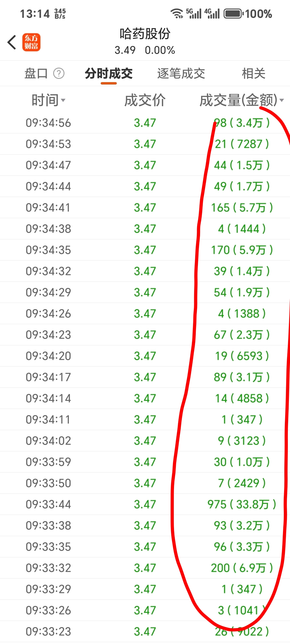Tap the 3.49 0.00% price line
Image resolution: width=290 pixels, height=644 pixels.
(145, 50)
